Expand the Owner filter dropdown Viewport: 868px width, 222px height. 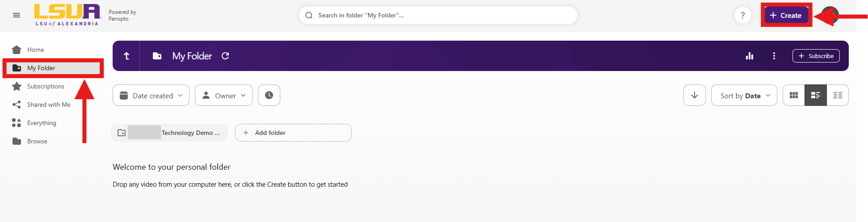point(223,95)
